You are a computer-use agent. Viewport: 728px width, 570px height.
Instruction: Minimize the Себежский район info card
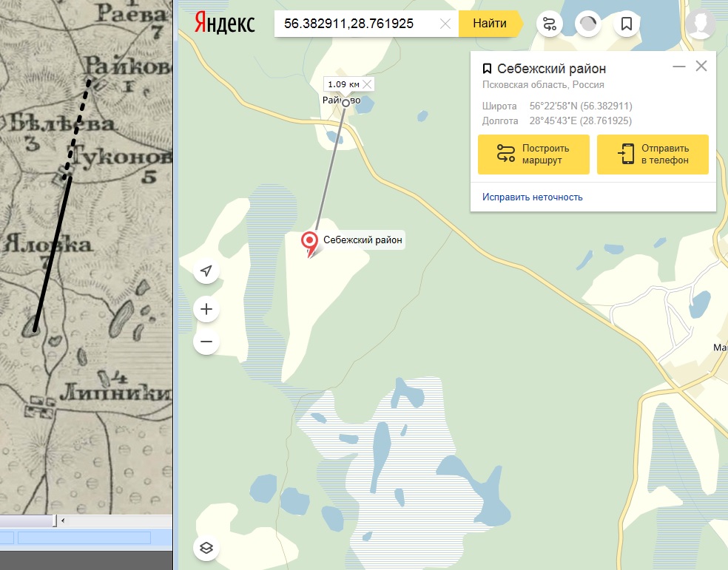(678, 67)
